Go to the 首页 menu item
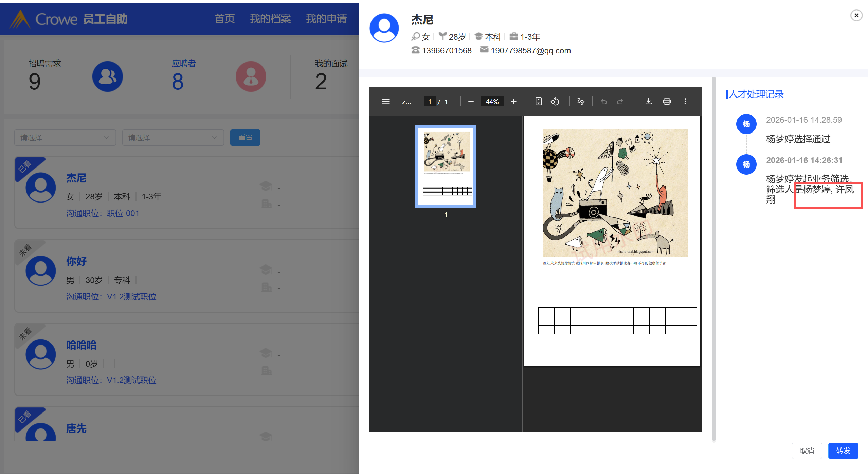 [224, 19]
